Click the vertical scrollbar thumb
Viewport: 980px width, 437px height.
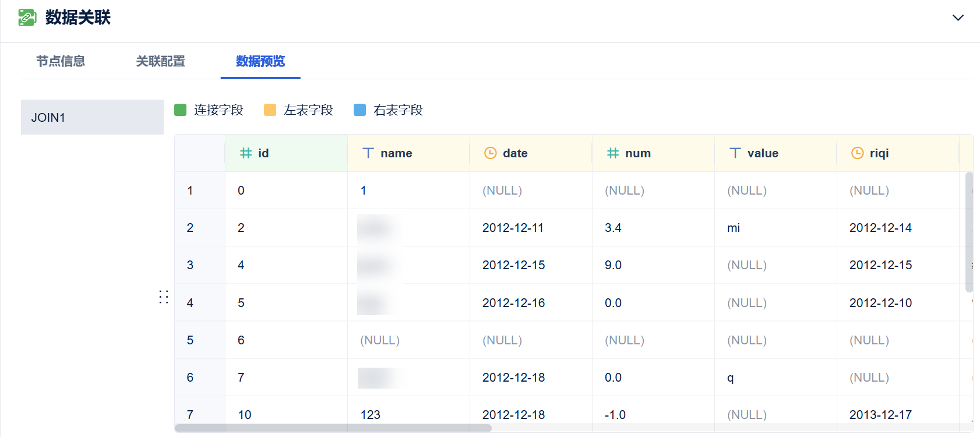[x=969, y=232]
